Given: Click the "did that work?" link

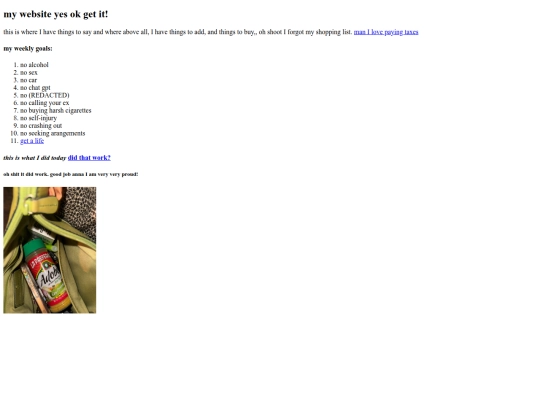Looking at the screenshot, I should (x=89, y=158).
